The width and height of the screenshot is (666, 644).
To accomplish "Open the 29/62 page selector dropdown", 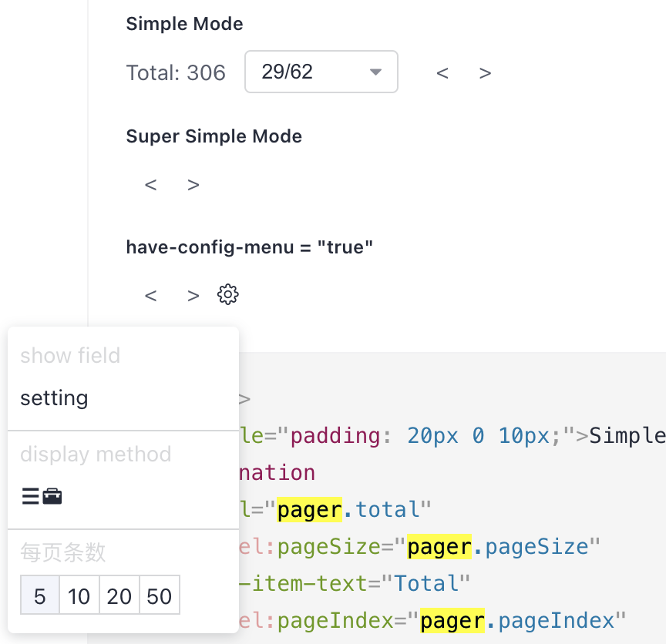I will 321,72.
